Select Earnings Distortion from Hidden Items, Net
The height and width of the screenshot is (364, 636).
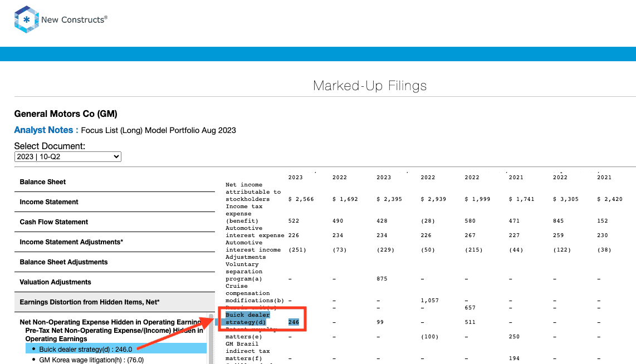(x=115, y=302)
